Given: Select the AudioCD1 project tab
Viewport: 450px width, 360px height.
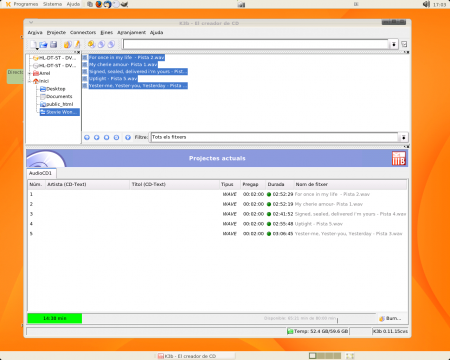Looking at the screenshot, I should point(40,173).
